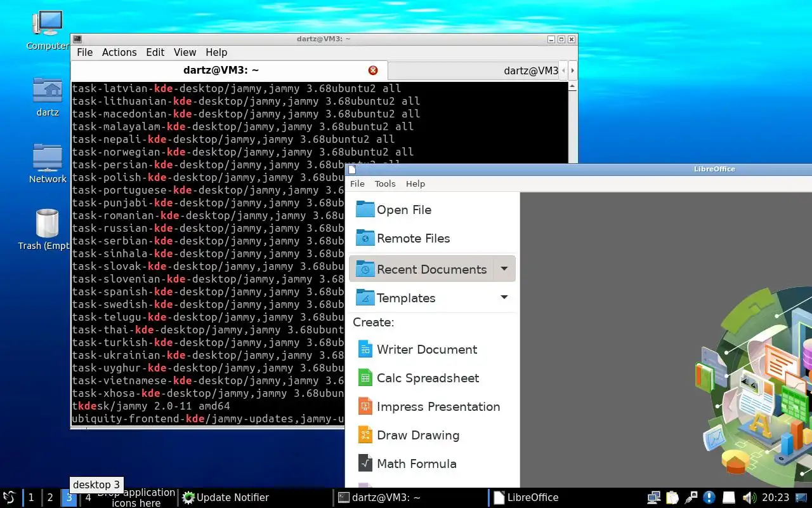Click terminal line "tkdesk/jammy 2.0-11 amd64"

coord(151,406)
